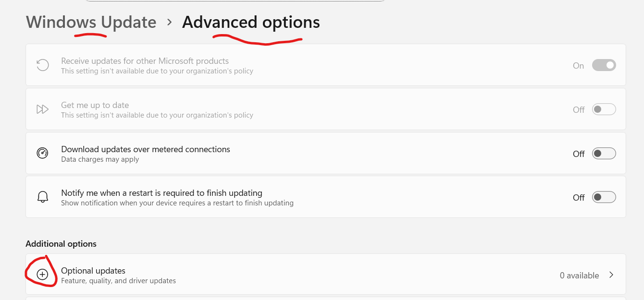644x300 pixels.
Task: Click the Notify me when a restart is required text
Action: pyautogui.click(x=161, y=193)
